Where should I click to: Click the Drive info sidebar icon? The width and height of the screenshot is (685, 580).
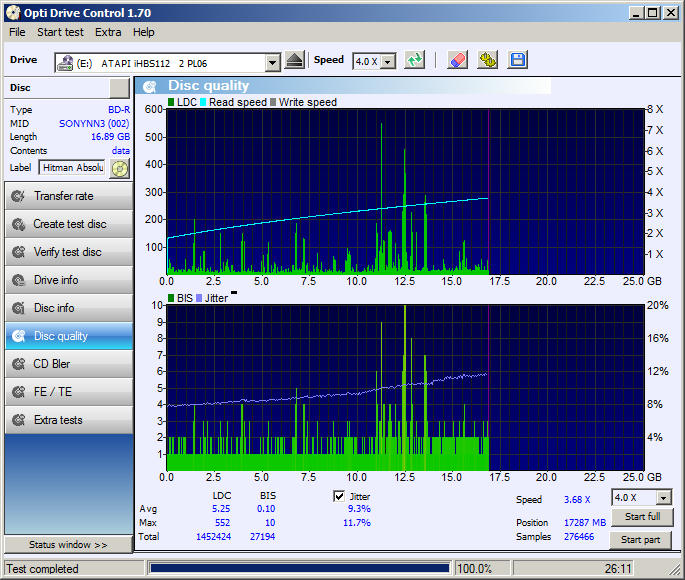point(18,280)
